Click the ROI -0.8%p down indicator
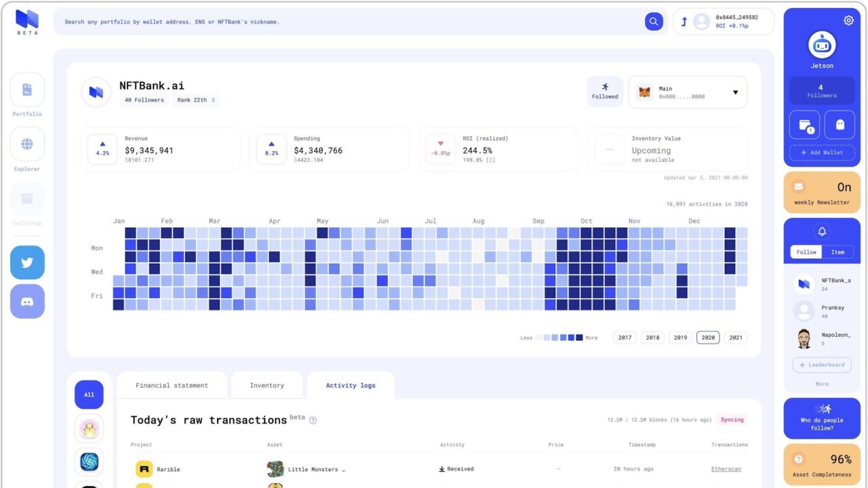This screenshot has width=868, height=488. pos(440,149)
